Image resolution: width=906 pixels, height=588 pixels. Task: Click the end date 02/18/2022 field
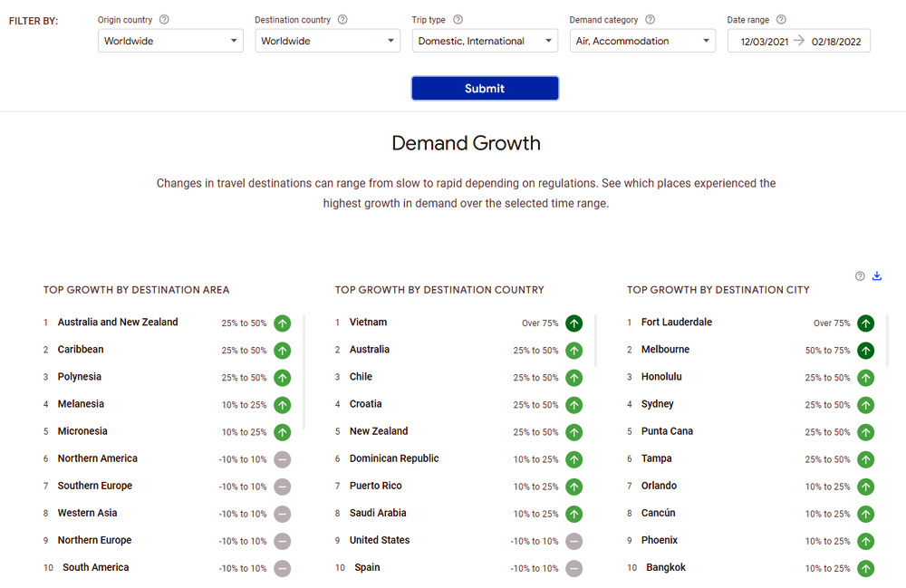[836, 42]
